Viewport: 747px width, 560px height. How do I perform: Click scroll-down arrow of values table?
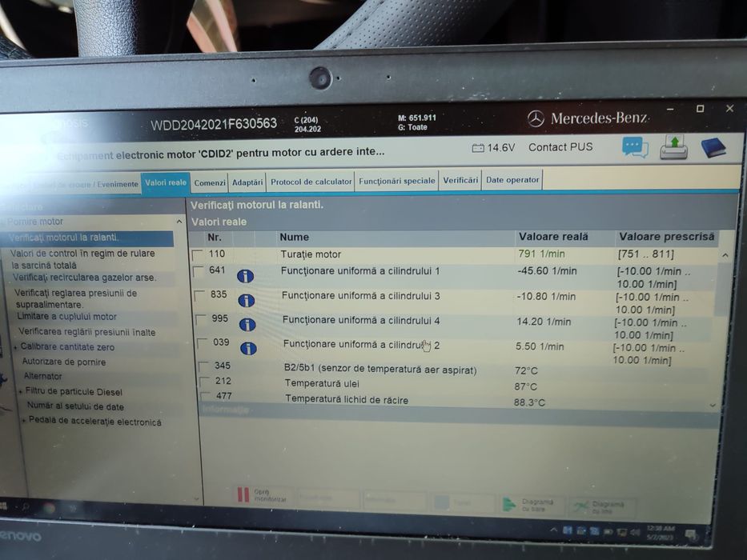click(x=713, y=406)
